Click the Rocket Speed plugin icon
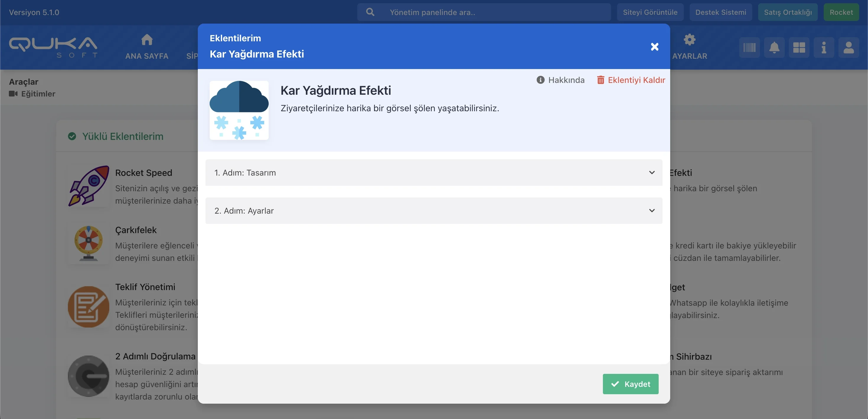The width and height of the screenshot is (868, 419). coord(89,186)
